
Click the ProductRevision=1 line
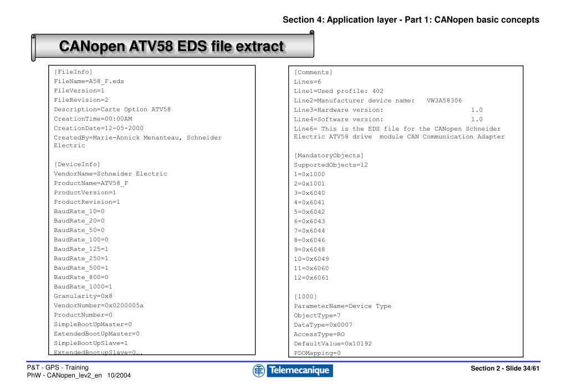87,202
